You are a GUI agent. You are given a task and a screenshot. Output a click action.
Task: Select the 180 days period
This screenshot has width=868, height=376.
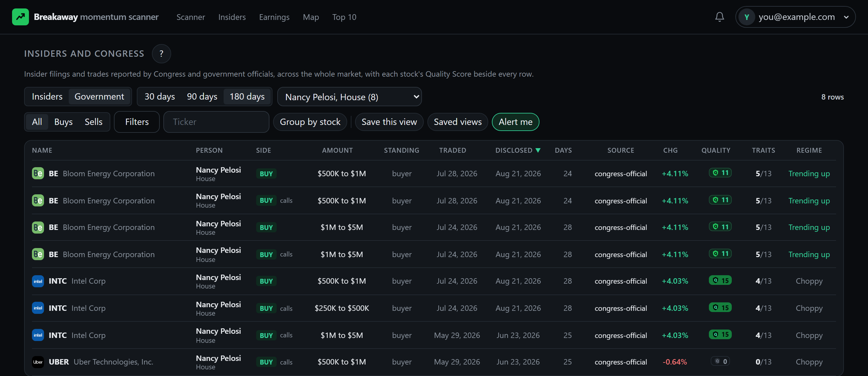[x=247, y=97]
